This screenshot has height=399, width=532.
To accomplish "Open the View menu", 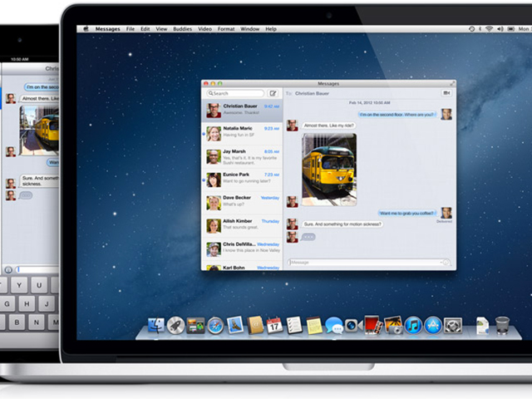I will click(161, 29).
